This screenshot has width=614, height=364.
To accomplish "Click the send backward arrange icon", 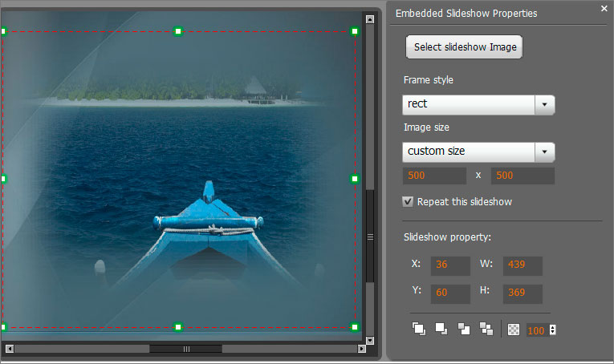I will click(x=463, y=328).
